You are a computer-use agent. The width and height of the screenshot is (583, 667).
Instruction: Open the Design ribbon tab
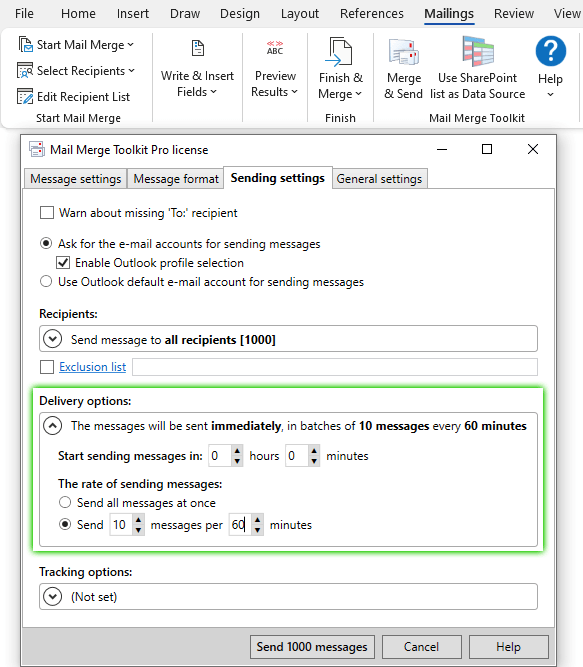[x=240, y=14]
